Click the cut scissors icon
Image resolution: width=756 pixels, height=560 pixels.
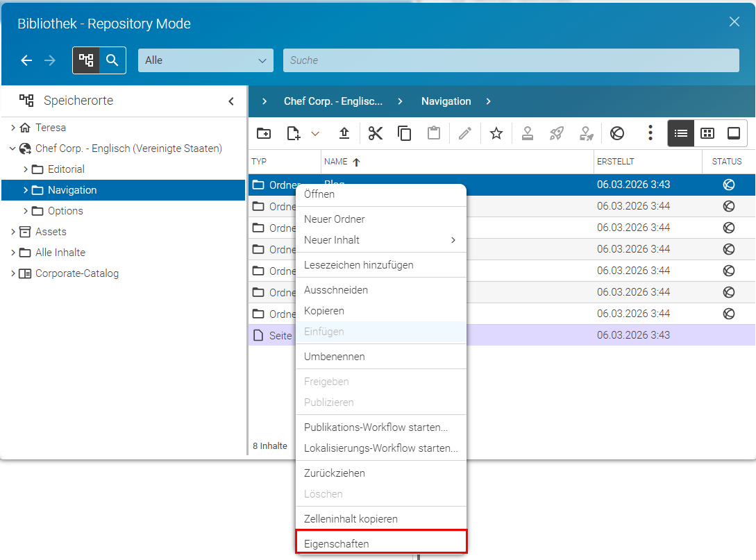(375, 133)
